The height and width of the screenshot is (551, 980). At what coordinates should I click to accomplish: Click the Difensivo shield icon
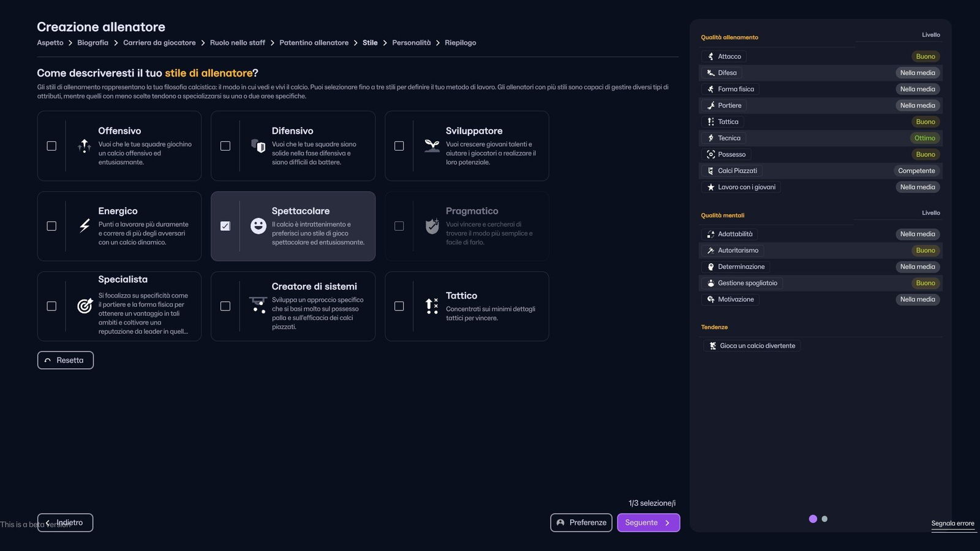[258, 146]
